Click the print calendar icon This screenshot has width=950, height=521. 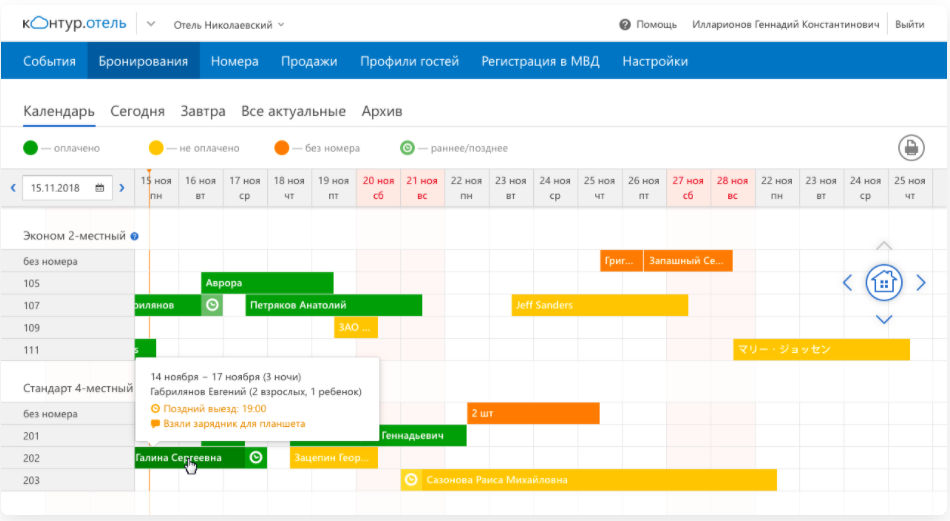pos(910,148)
